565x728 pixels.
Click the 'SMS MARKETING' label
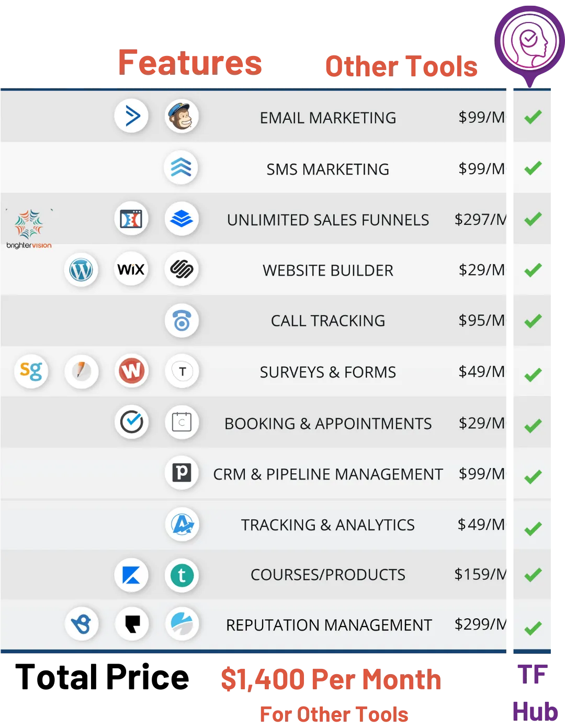[328, 169]
